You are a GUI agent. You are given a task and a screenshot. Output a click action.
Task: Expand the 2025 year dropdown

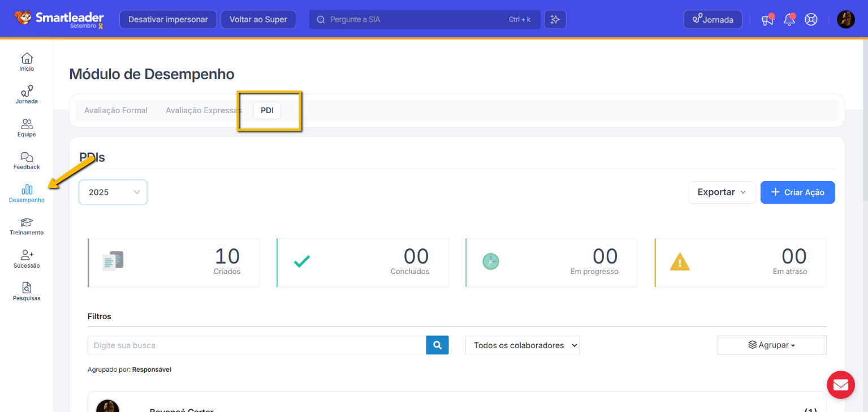(113, 192)
